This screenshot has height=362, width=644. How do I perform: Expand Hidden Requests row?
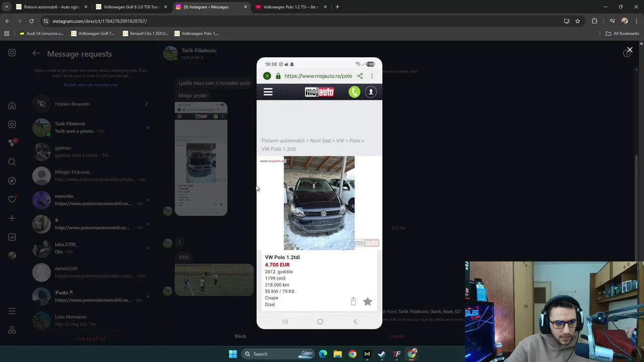(x=91, y=104)
